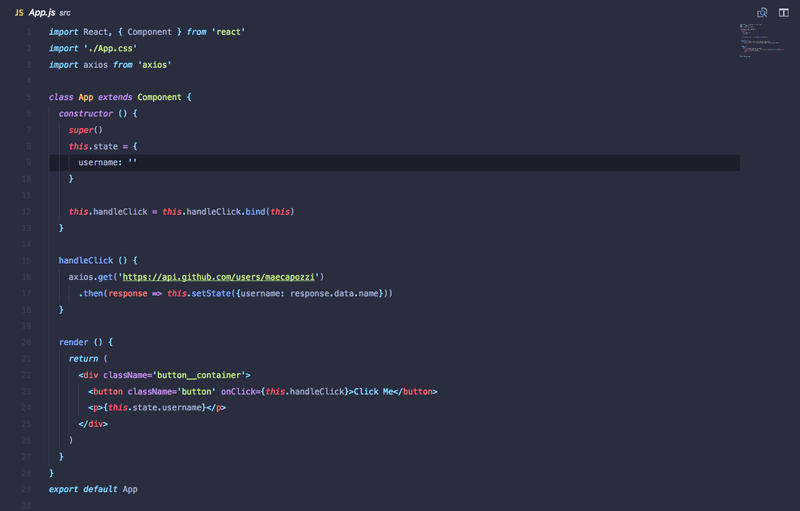Click the "super()" call text
Image resolution: width=800 pixels, height=511 pixels.
point(85,130)
